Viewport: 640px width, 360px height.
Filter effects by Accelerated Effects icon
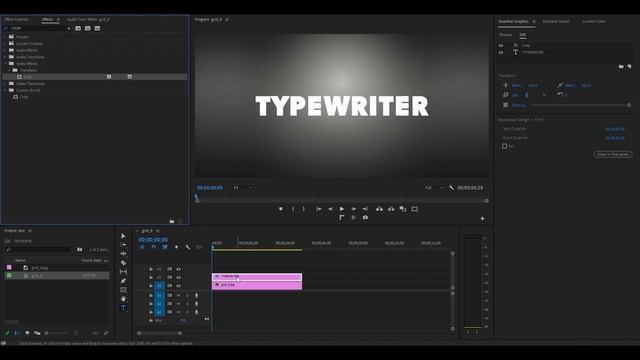click(78, 28)
